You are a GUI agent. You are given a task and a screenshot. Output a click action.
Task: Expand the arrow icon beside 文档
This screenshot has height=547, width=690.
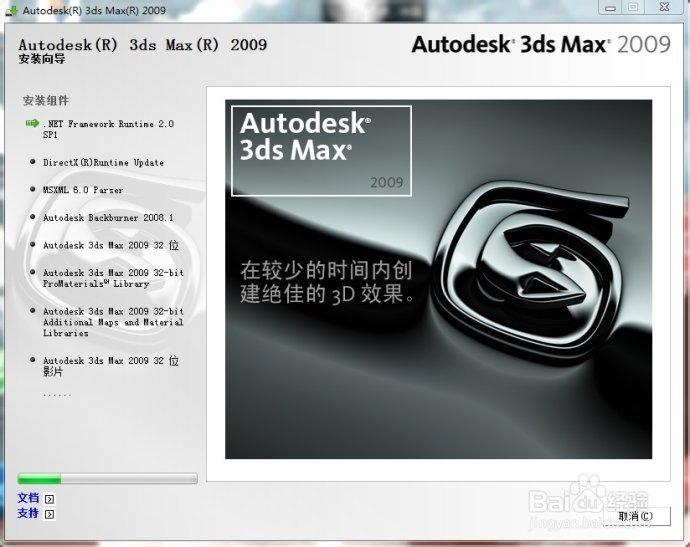pyautogui.click(x=50, y=499)
